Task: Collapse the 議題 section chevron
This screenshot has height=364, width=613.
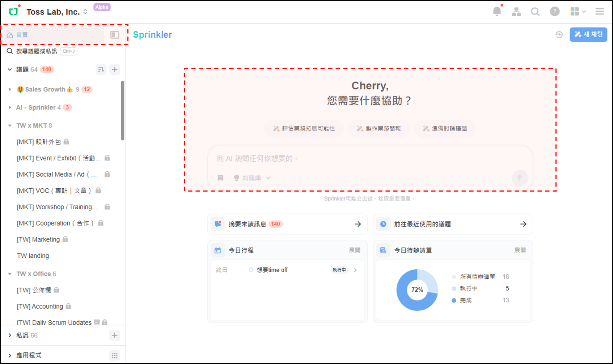Action: [10, 69]
